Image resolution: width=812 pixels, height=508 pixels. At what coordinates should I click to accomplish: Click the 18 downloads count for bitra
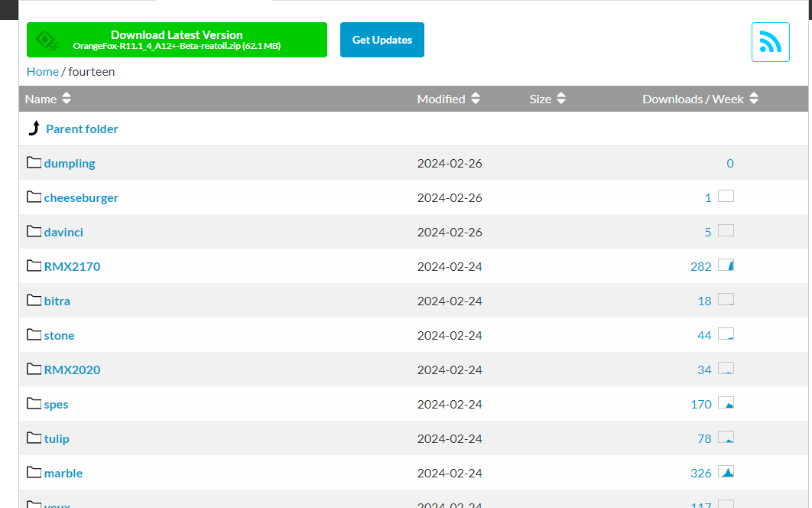(704, 301)
